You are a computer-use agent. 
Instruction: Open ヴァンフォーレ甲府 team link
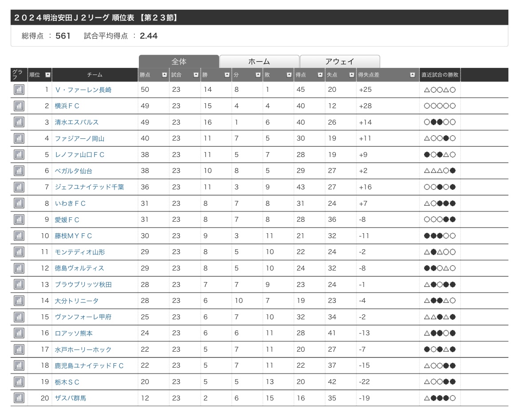[x=83, y=317]
